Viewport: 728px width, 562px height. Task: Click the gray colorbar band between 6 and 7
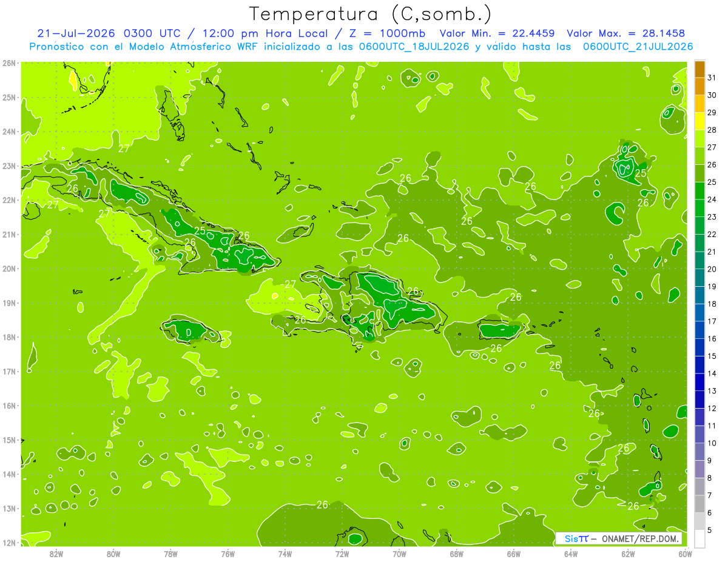699,504
